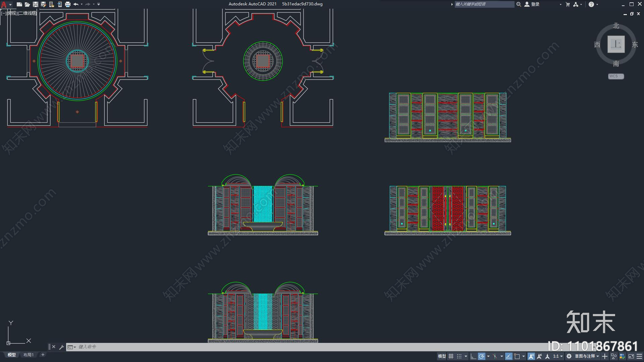The height and width of the screenshot is (362, 644).
Task: Open the 草图与注释 workspace dropdown
Action: [x=587, y=356]
